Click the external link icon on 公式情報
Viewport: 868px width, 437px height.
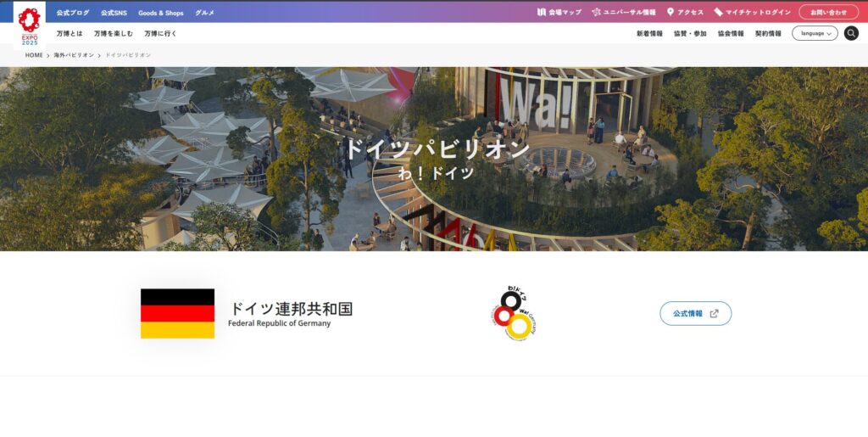714,313
